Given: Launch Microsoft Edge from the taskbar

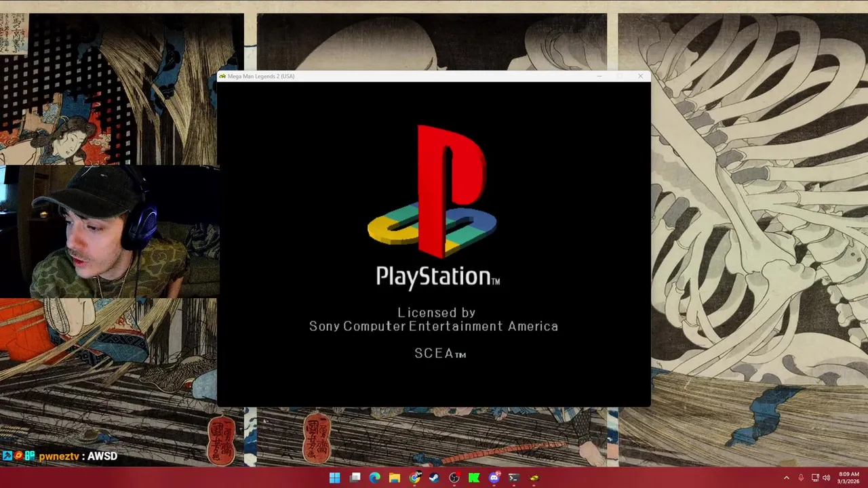Looking at the screenshot, I should 374,478.
